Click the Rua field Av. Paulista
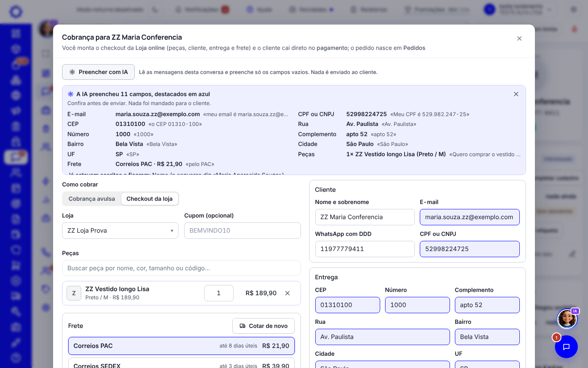Image resolution: width=588 pixels, height=368 pixels. [x=383, y=337]
